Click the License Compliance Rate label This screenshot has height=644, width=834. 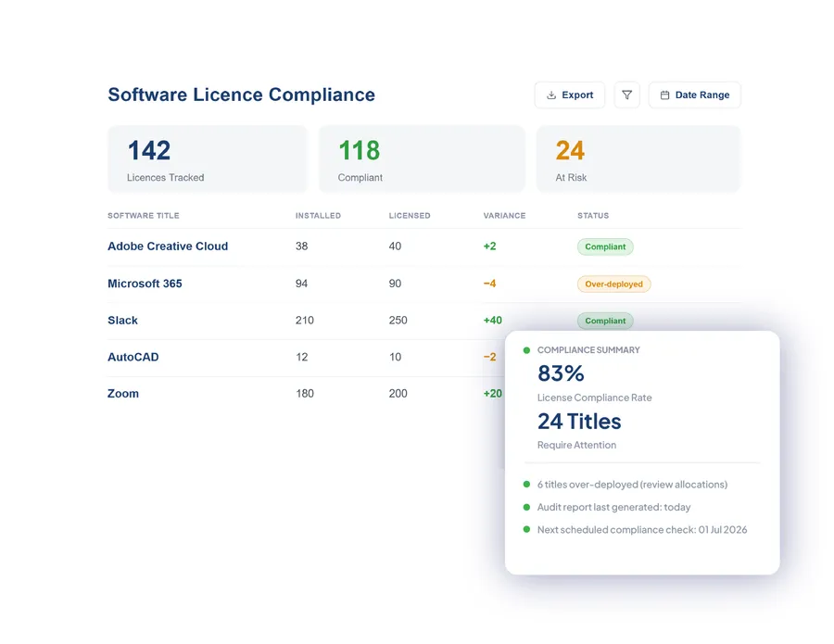[x=594, y=398]
